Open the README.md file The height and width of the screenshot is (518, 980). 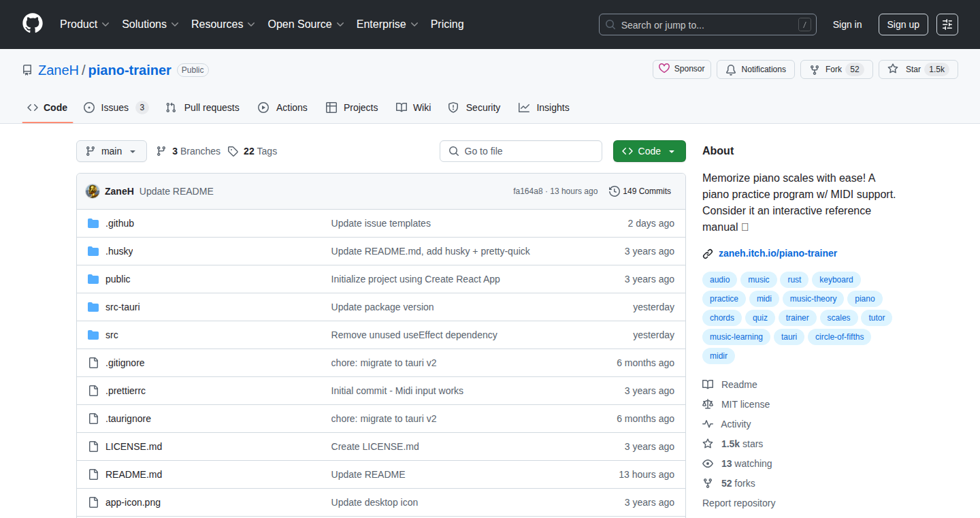tap(133, 474)
